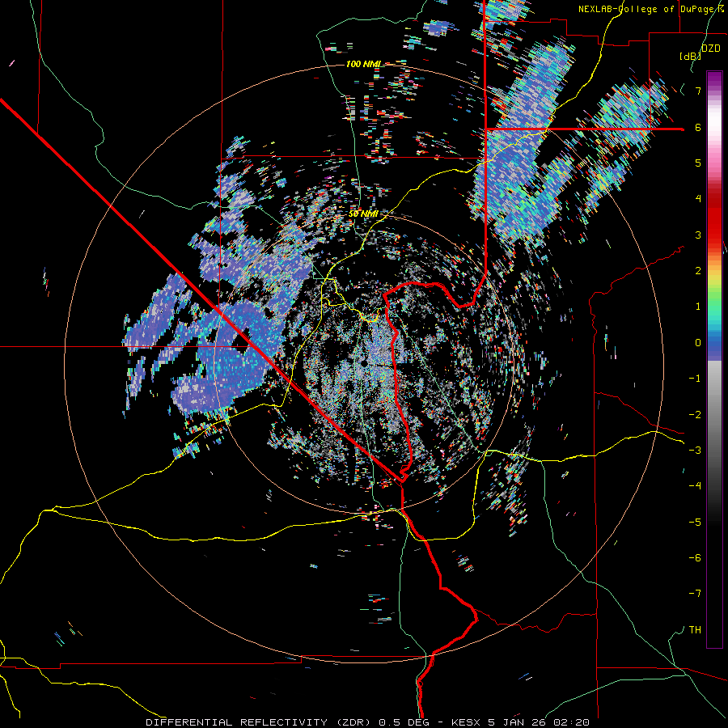Select the legend value -4
Image resolution: width=728 pixels, height=728 pixels.
pos(695,485)
